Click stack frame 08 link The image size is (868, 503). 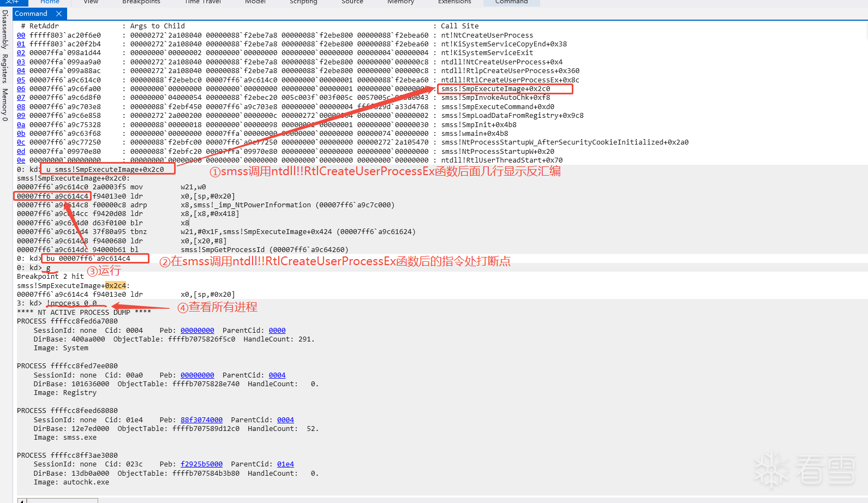coord(21,107)
